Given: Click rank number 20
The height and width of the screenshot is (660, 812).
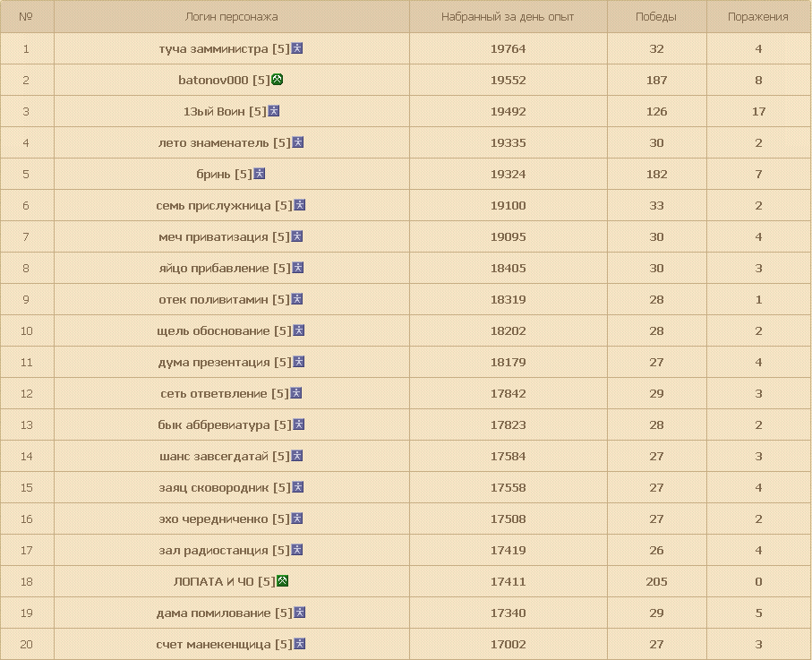Looking at the screenshot, I should (27, 645).
